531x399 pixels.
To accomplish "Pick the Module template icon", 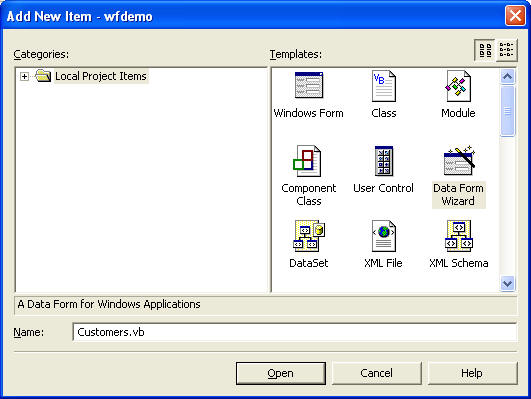I will coord(458,86).
